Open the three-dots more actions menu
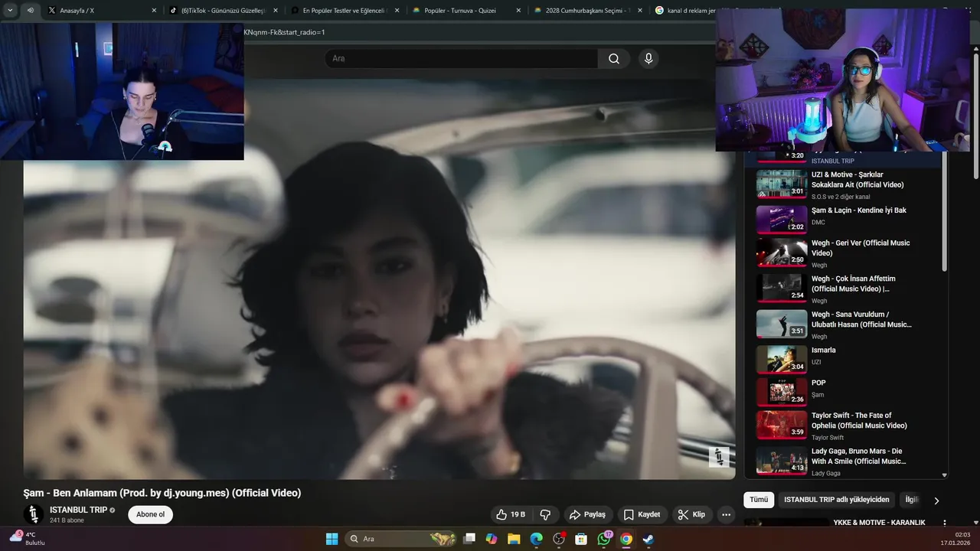Viewport: 980px width, 551px height. [727, 514]
